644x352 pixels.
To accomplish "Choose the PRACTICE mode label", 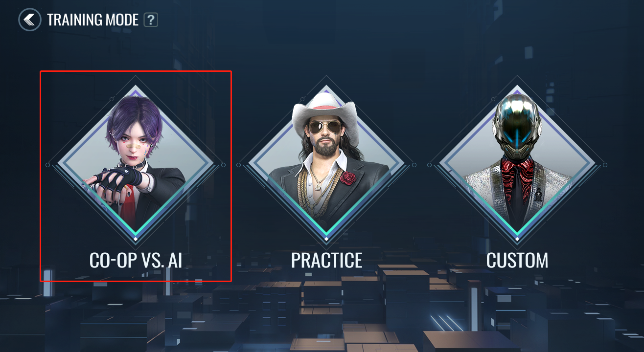I will 326,261.
